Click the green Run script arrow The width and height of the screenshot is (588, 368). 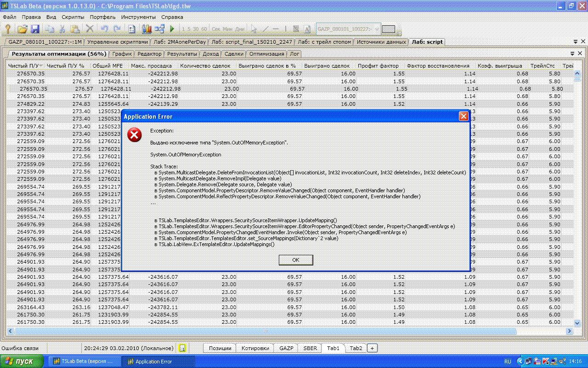click(x=172, y=29)
